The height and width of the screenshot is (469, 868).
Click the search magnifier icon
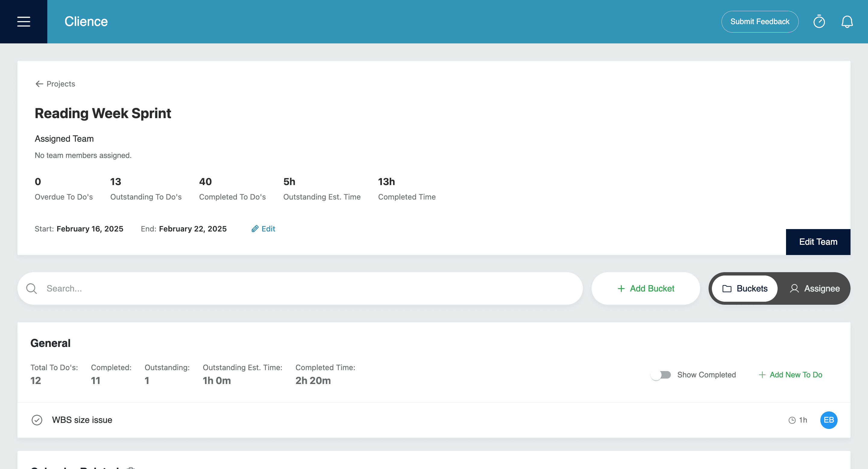[31, 288]
